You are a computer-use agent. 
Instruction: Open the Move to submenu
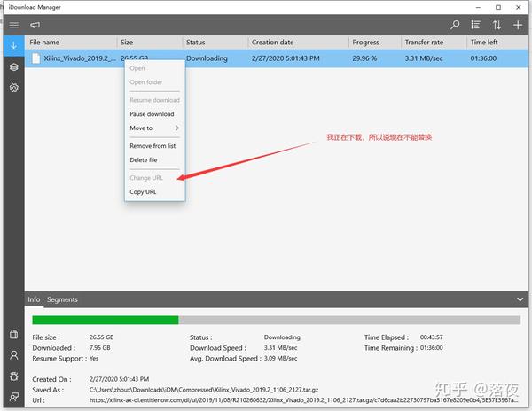[154, 128]
